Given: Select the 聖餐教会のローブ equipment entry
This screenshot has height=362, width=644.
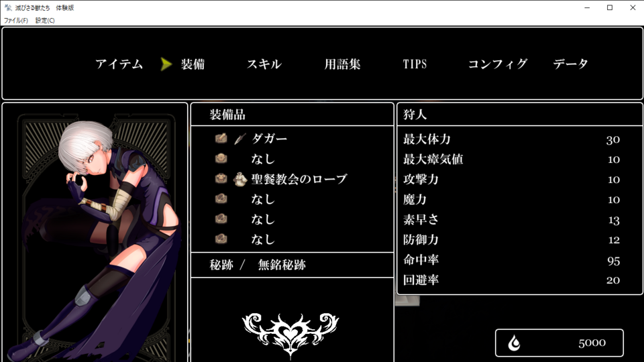Looking at the screenshot, I should 292,179.
